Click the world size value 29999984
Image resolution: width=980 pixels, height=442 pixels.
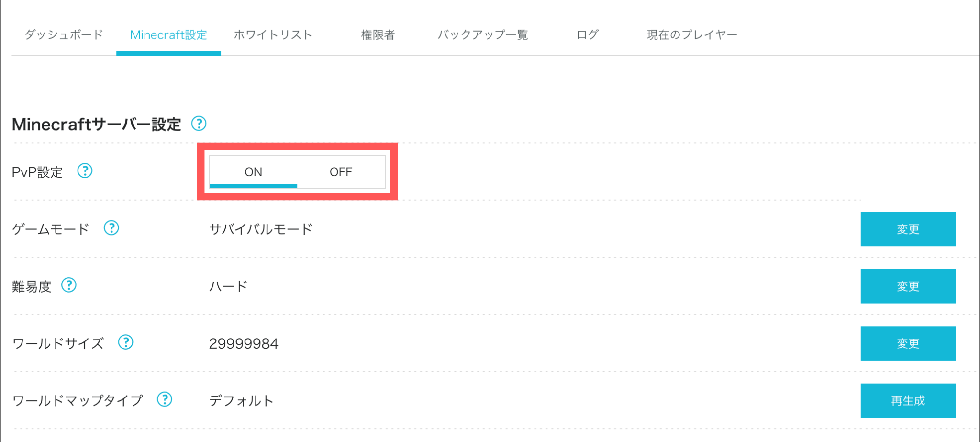tap(244, 344)
